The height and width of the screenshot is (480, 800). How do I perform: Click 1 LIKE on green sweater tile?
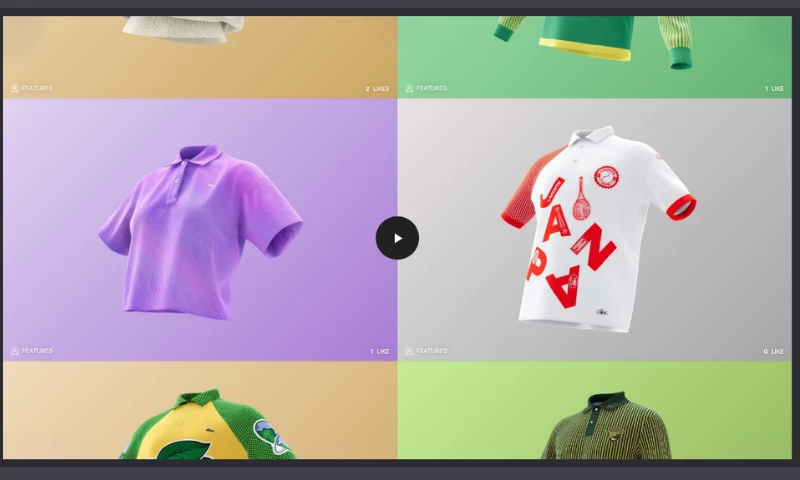pyautogui.click(x=774, y=89)
